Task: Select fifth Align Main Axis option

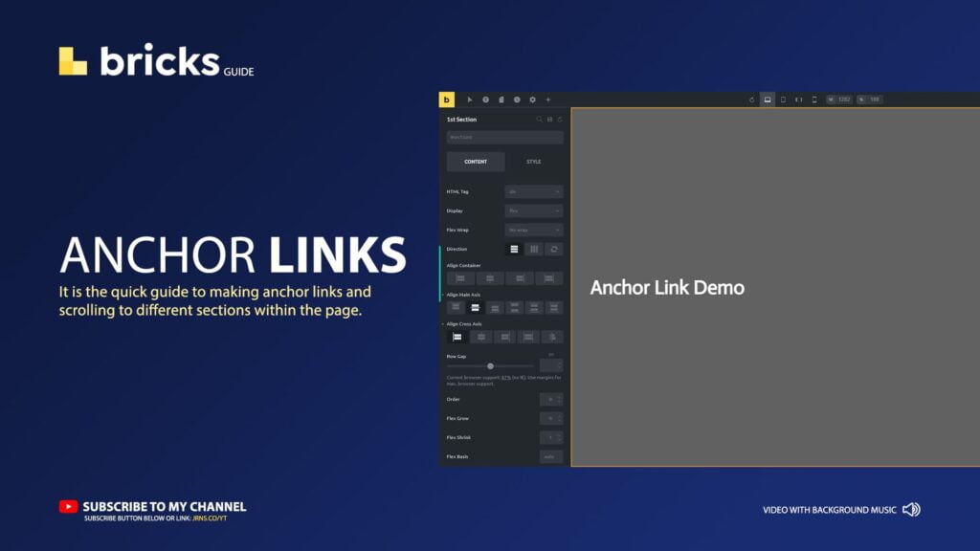Action: point(534,307)
